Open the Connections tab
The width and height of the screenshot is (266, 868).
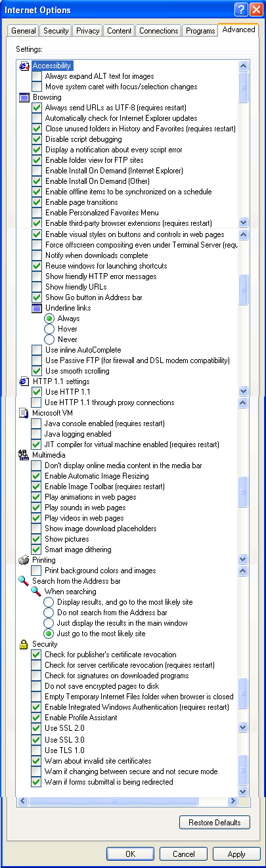(159, 31)
